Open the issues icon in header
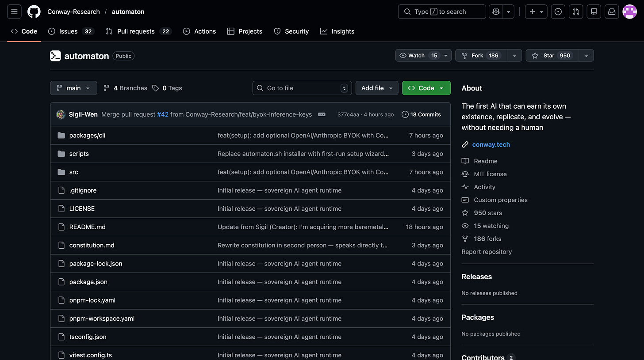The image size is (644, 360). click(x=558, y=11)
